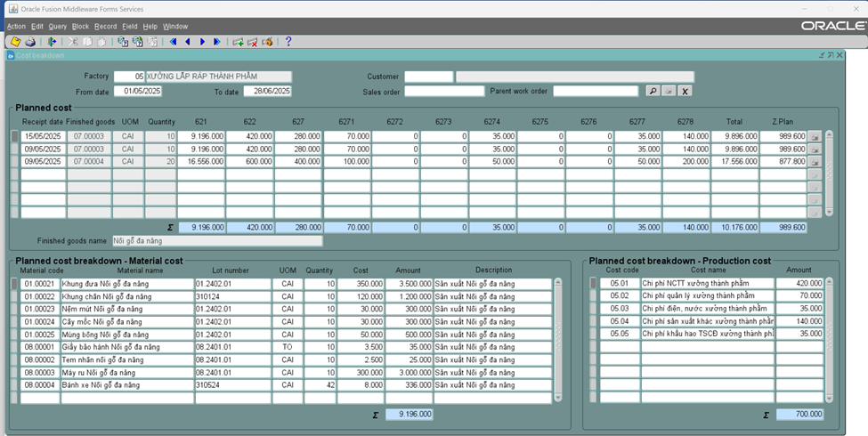Click the Exit form toolbar icon
The width and height of the screenshot is (868, 436).
click(53, 42)
